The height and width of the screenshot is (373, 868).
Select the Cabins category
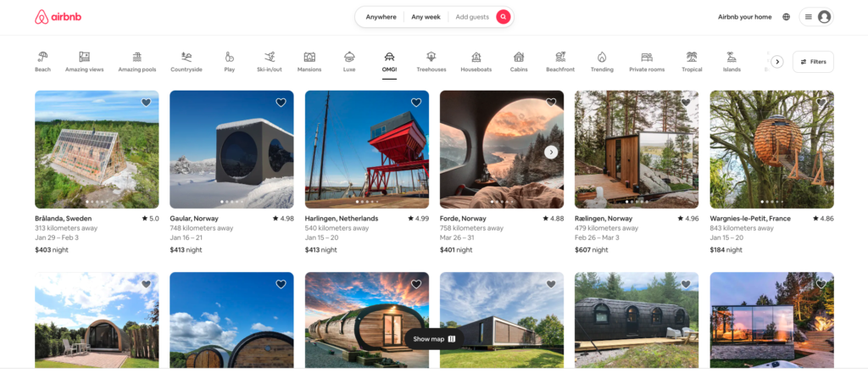click(x=519, y=61)
